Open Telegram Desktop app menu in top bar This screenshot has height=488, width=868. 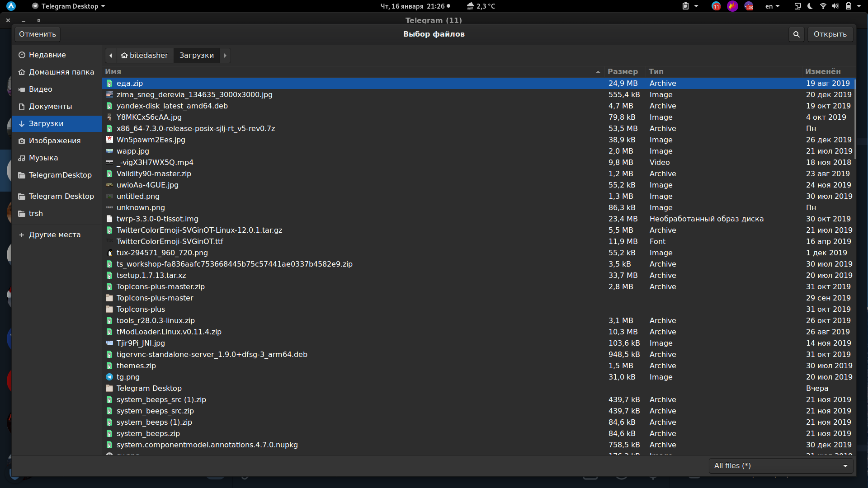click(x=69, y=6)
